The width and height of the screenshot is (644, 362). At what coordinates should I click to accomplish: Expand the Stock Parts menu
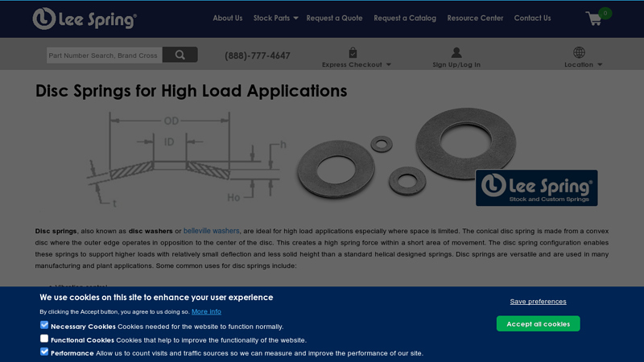(275, 18)
